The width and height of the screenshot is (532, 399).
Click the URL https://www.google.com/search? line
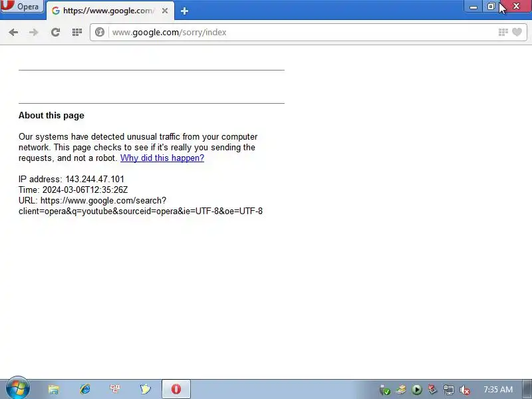[x=92, y=201]
